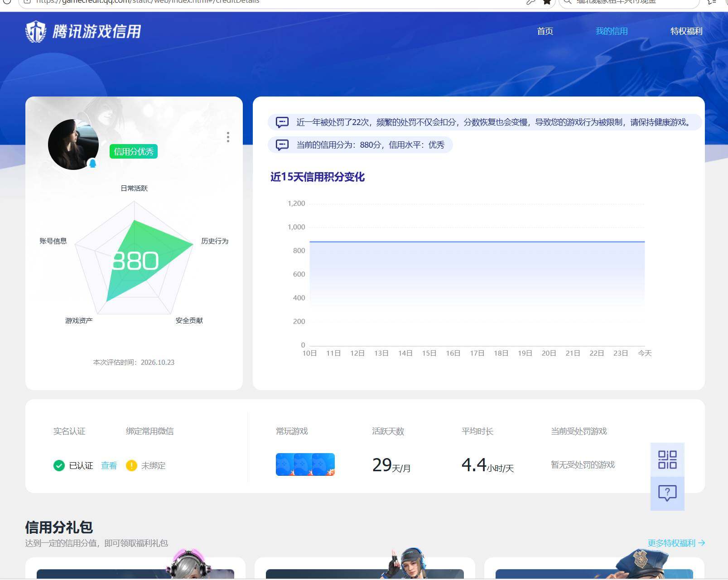Click the 本次评估时间：2026.10.23 text
Viewport: 728px width, 580px height.
coord(134,362)
